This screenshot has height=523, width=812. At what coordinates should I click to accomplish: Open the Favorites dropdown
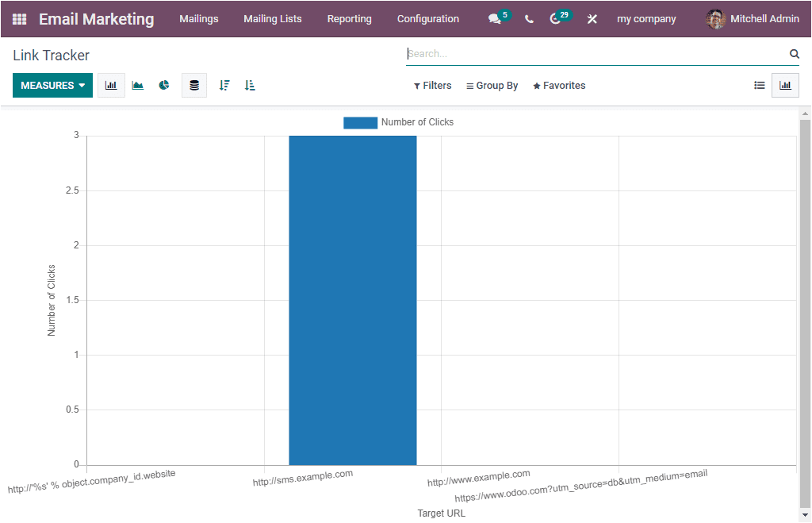pyautogui.click(x=559, y=85)
